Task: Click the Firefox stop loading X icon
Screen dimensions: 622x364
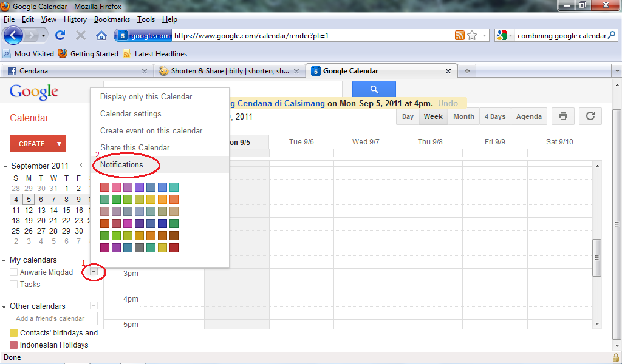Action: (81, 36)
